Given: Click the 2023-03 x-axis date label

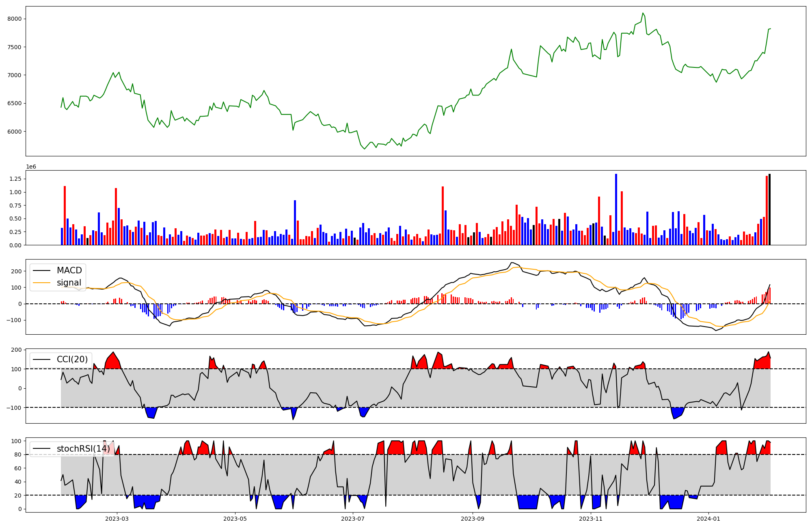Looking at the screenshot, I should pyautogui.click(x=117, y=519).
